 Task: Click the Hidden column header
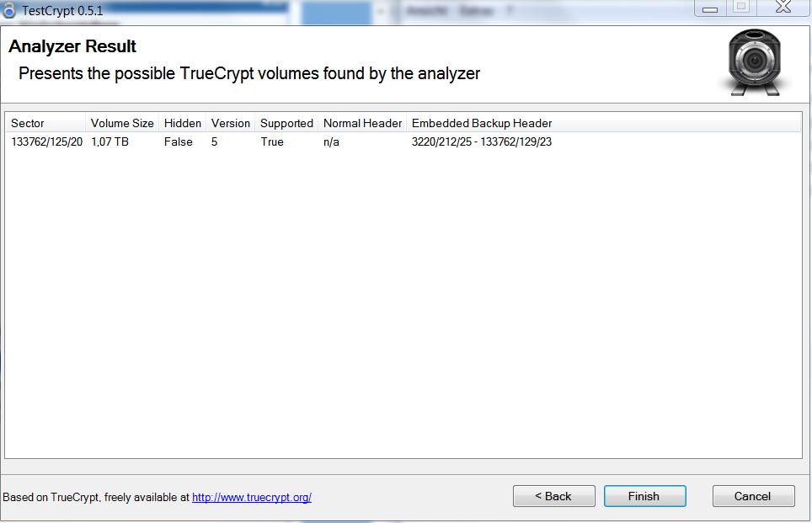coord(182,123)
